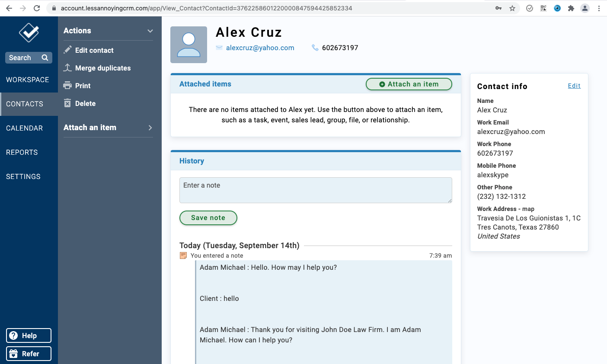
Task: Click the green Attach an item button
Action: click(x=409, y=84)
